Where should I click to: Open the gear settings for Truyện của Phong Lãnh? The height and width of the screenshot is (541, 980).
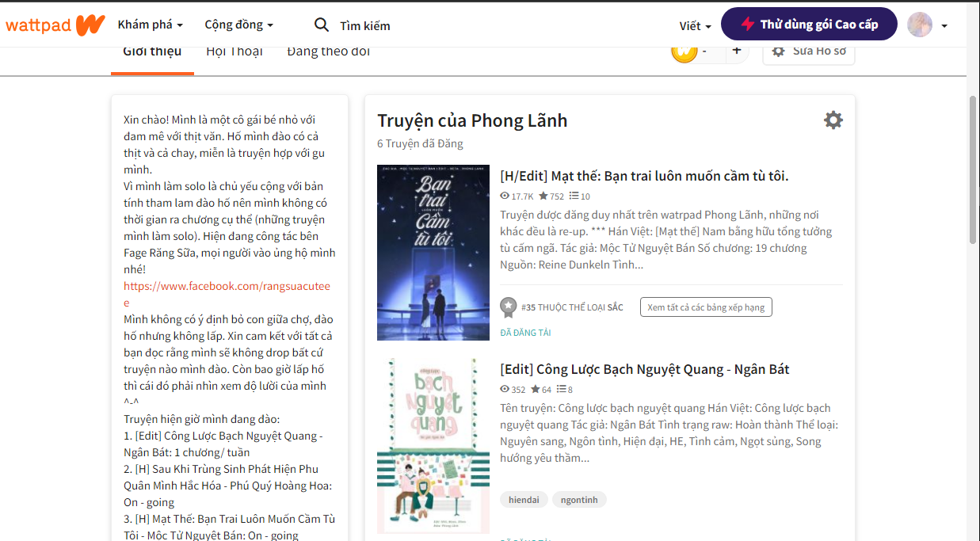tap(833, 120)
